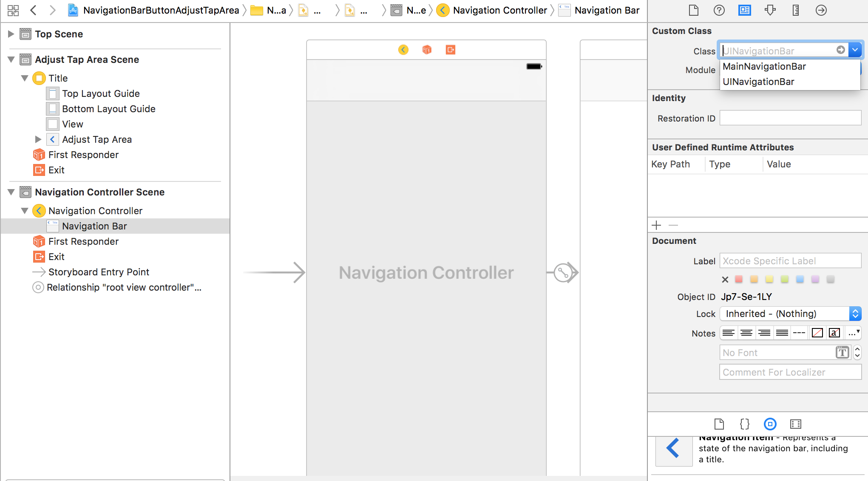Add a user defined runtime attribute
Screen dimensions: 868x481
pyautogui.click(x=656, y=225)
